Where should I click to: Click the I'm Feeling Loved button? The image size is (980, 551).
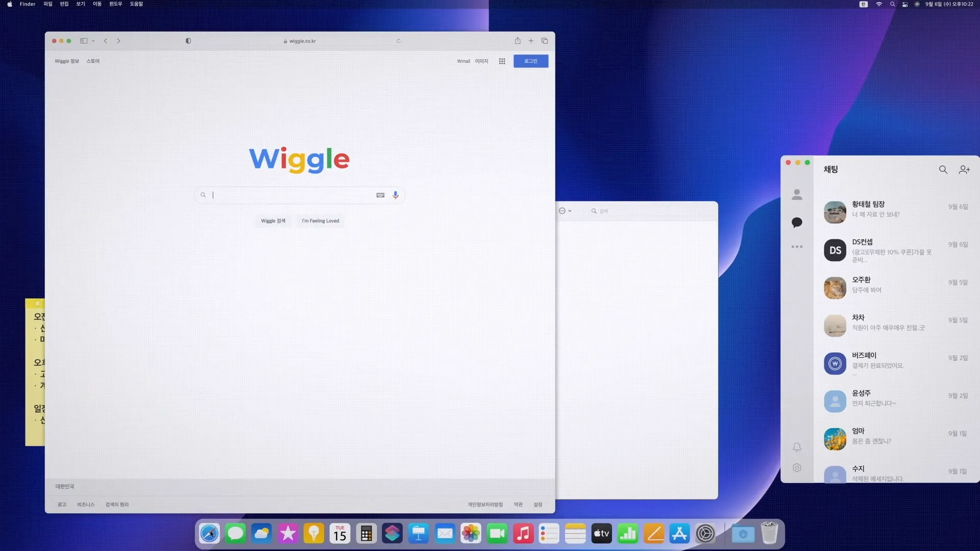tap(320, 221)
